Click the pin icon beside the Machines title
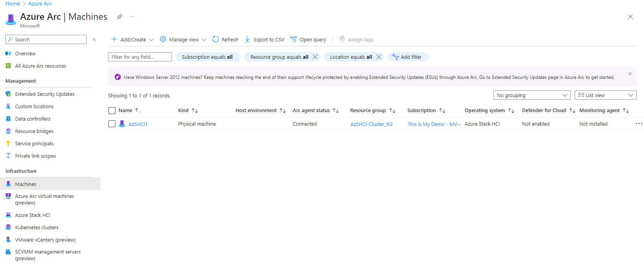Screen dimensions: 644x264 [x=120, y=17]
